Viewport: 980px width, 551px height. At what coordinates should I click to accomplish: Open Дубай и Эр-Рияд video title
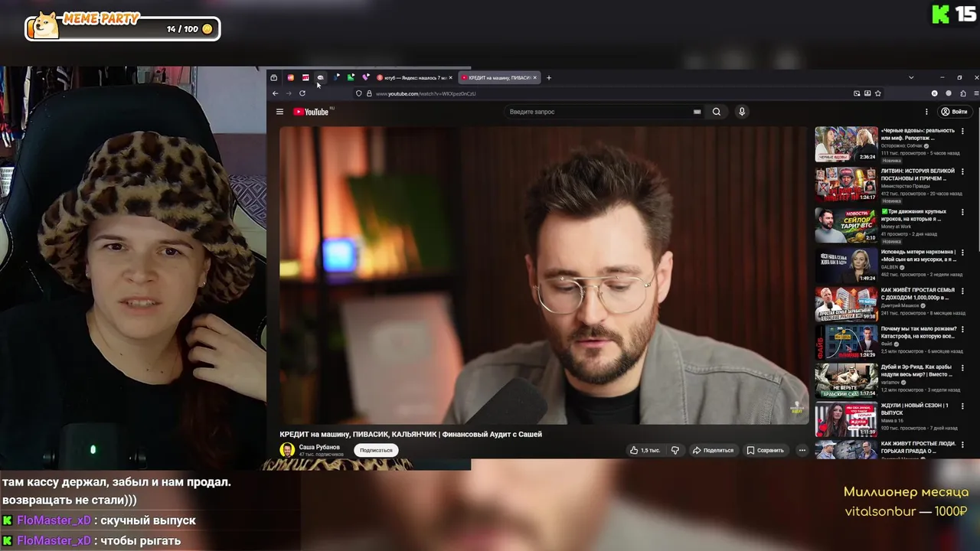(916, 370)
